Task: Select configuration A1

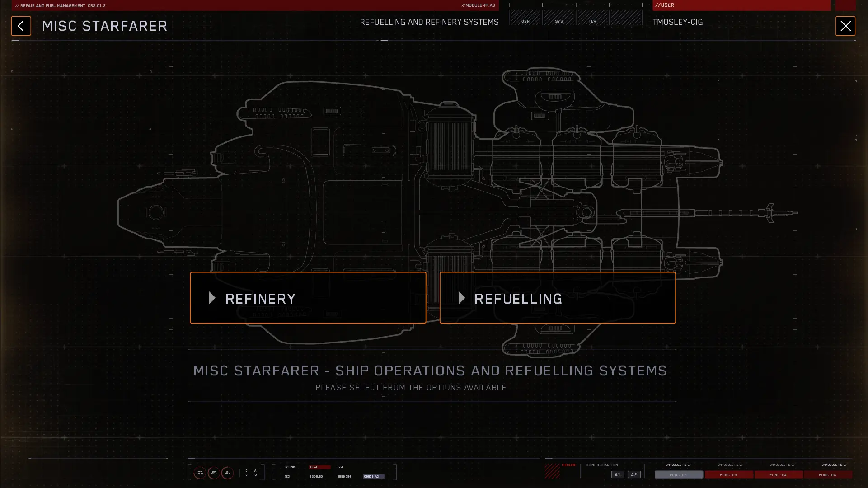Action: (618, 474)
